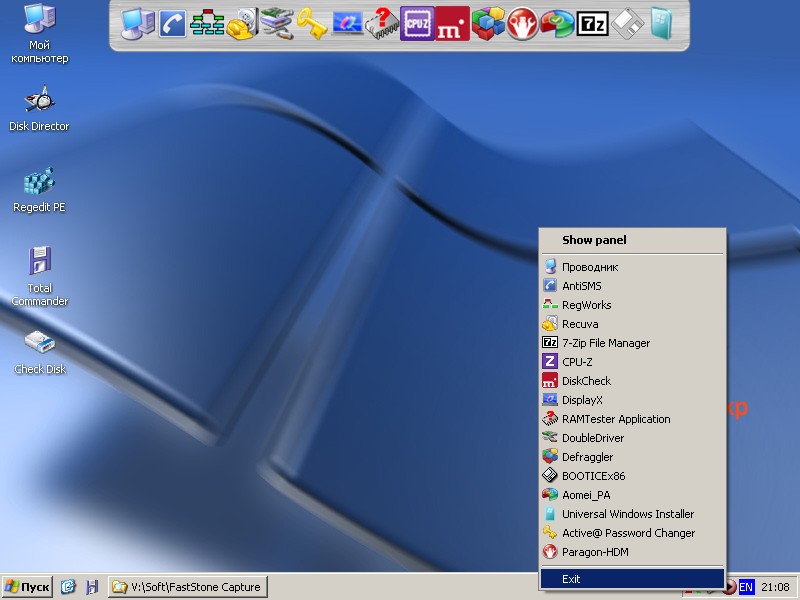The image size is (800, 600).
Task: Choose RAMTester Application in the context menu
Action: (x=632, y=419)
